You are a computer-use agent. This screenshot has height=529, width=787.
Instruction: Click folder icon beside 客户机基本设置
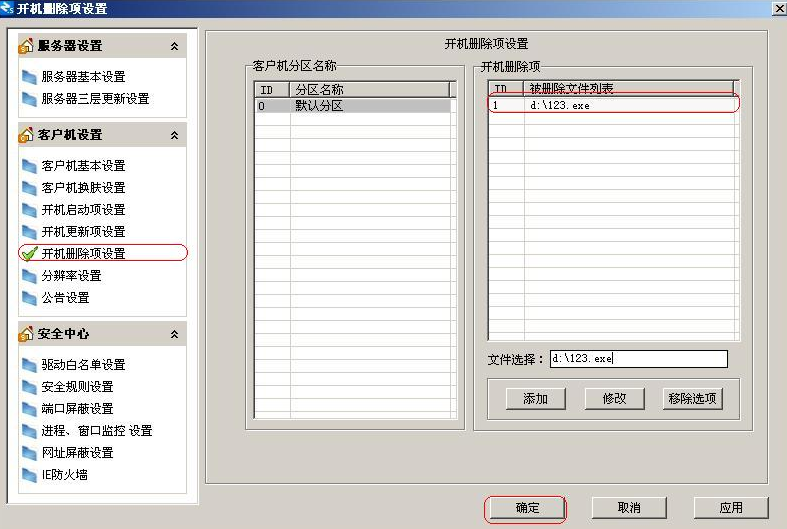pos(29,166)
